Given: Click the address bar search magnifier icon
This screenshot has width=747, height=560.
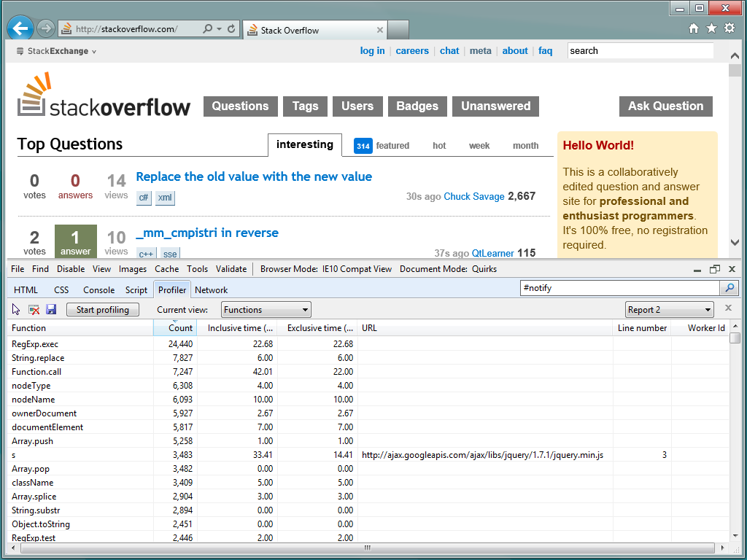Looking at the screenshot, I should (x=208, y=28).
